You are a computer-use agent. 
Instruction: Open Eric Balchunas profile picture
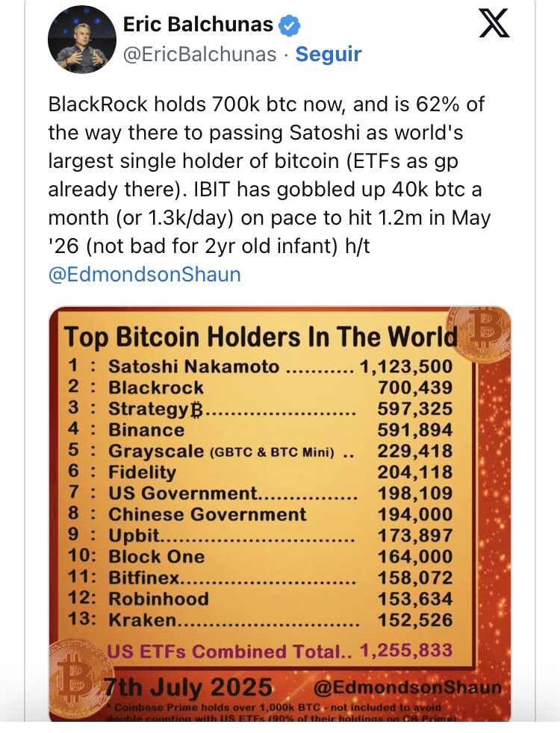click(x=82, y=40)
